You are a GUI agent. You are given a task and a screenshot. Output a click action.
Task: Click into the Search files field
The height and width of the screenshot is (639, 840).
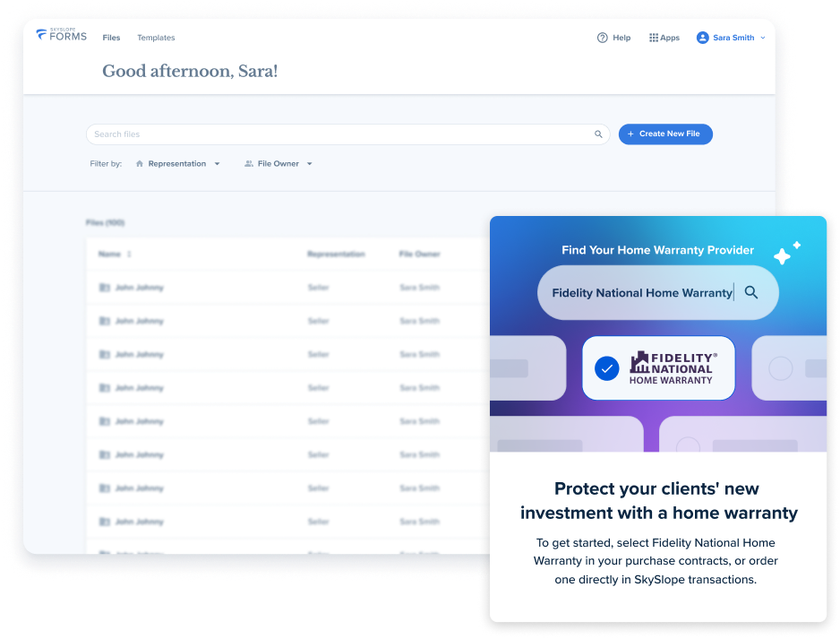[340, 134]
